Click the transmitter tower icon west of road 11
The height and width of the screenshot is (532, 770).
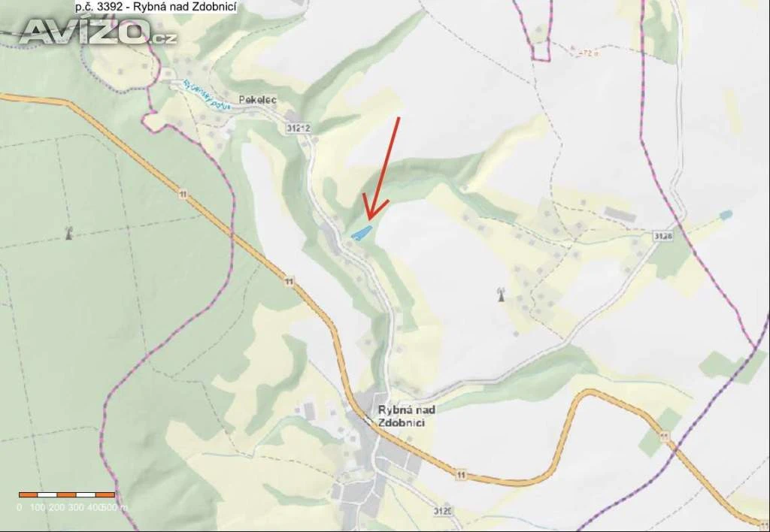(x=68, y=233)
